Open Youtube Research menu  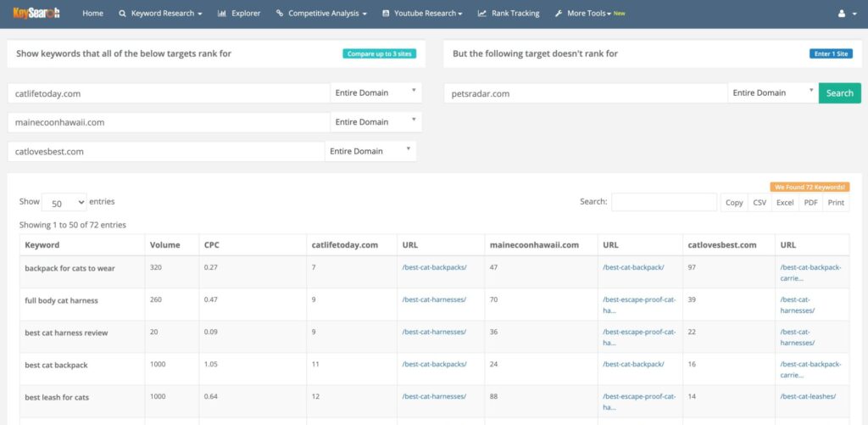(x=422, y=14)
